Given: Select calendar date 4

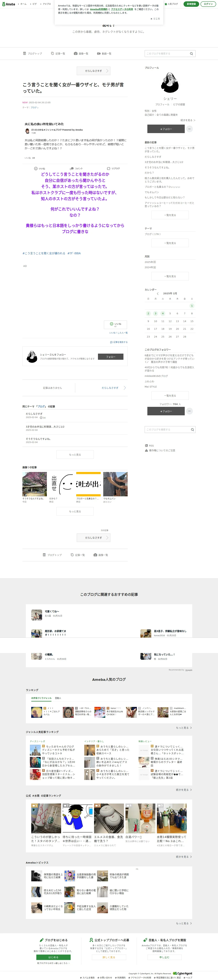Looking at the screenshot, I should click(x=163, y=313).
